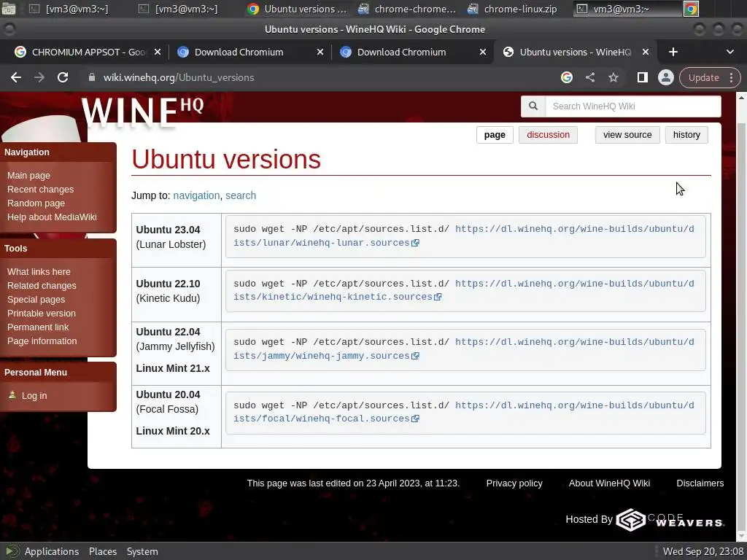Screen dimensions: 747x560
Task: Click Log in under Personal Menu
Action: 34,396
